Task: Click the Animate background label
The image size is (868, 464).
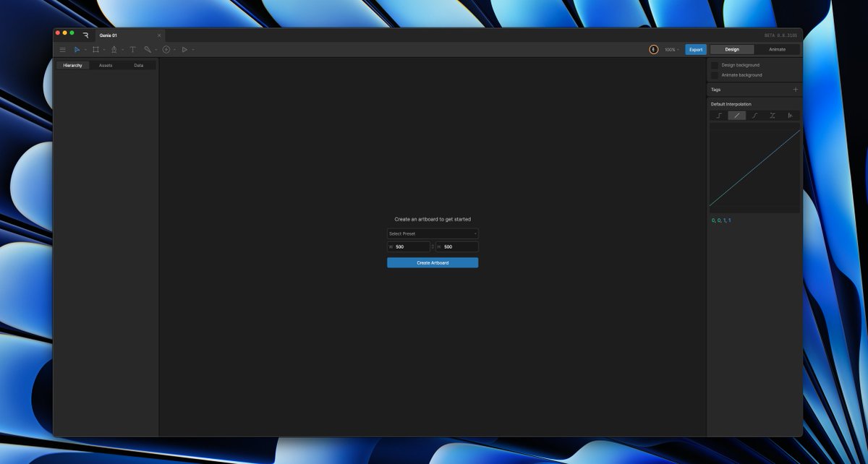Action: (741, 75)
